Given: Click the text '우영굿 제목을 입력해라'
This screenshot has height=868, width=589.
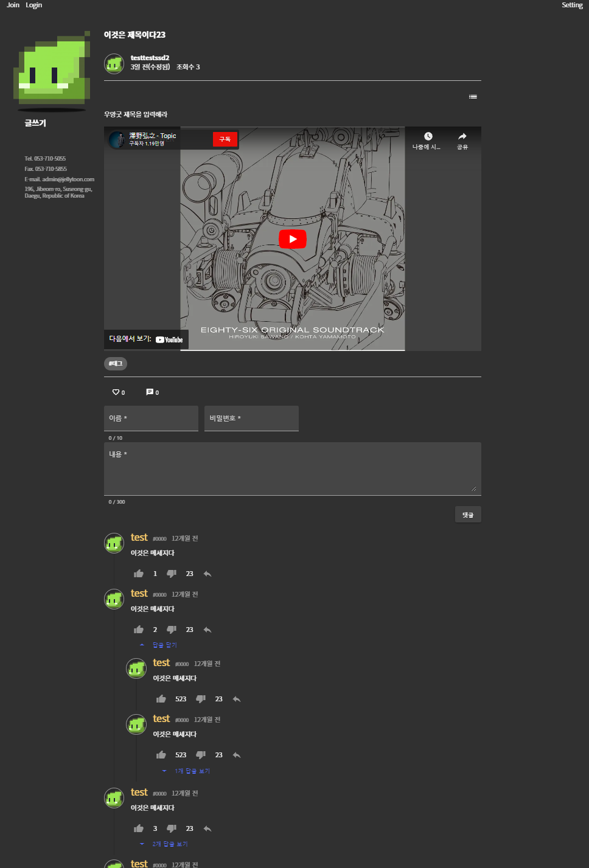Looking at the screenshot, I should (x=136, y=114).
